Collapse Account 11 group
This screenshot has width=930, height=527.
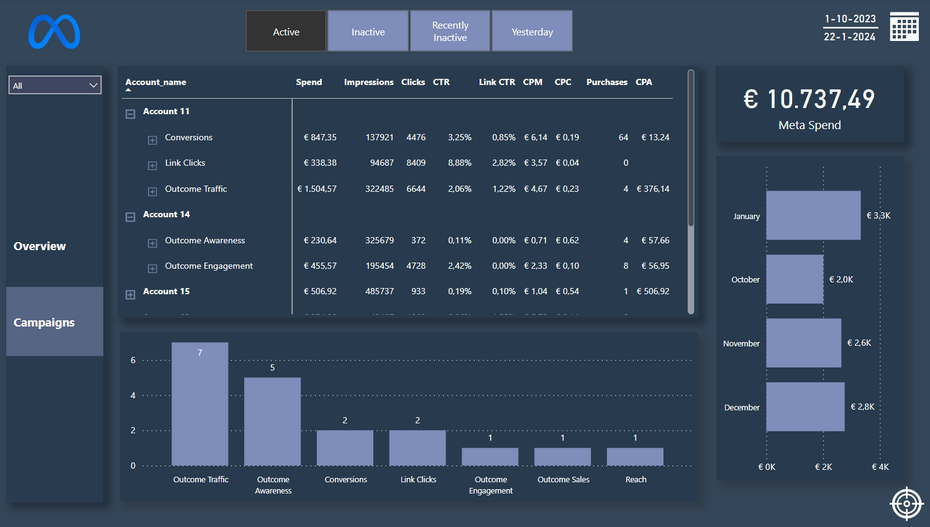pos(130,114)
